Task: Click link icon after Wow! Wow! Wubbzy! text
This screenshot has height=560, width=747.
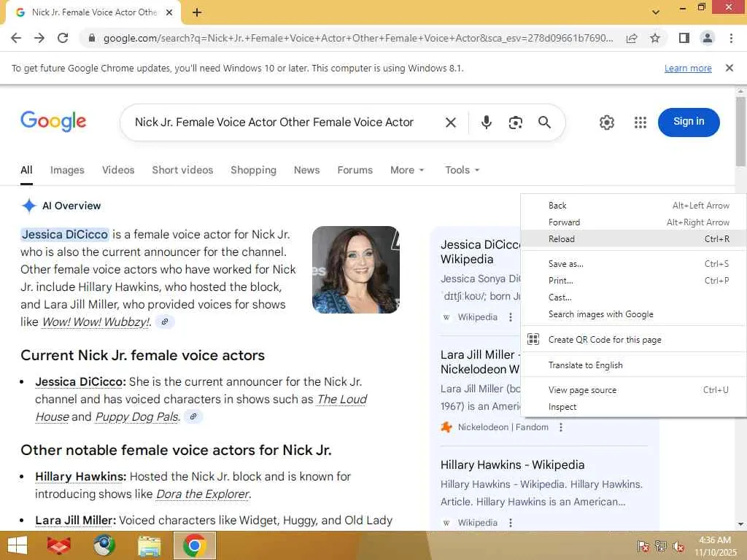Action: (x=165, y=322)
